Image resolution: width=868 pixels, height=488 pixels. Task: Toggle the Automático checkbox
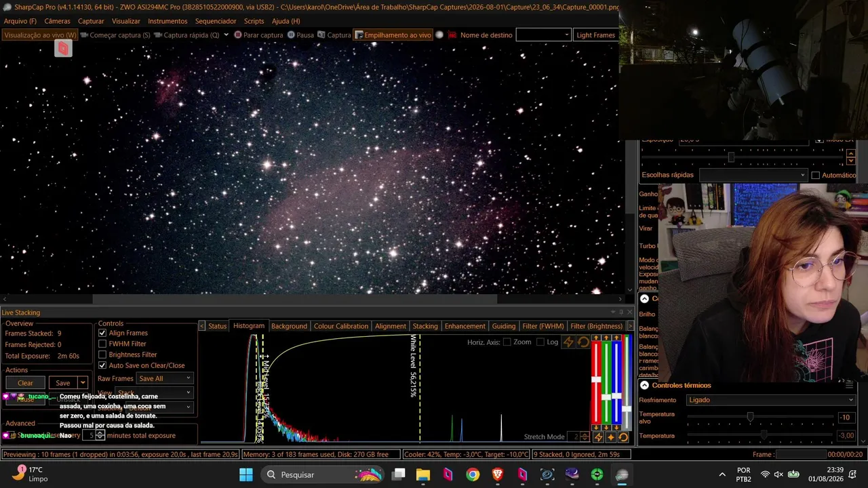click(816, 175)
